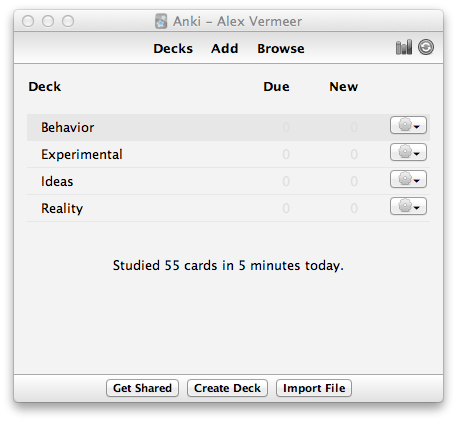Click the New count for Ideas
This screenshot has height=422, width=457.
(x=354, y=181)
